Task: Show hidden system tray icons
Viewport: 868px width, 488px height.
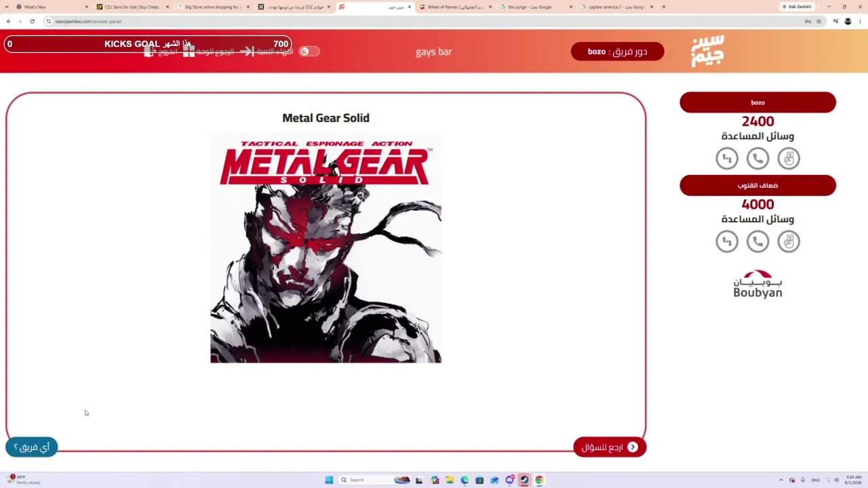Action: tap(781, 480)
